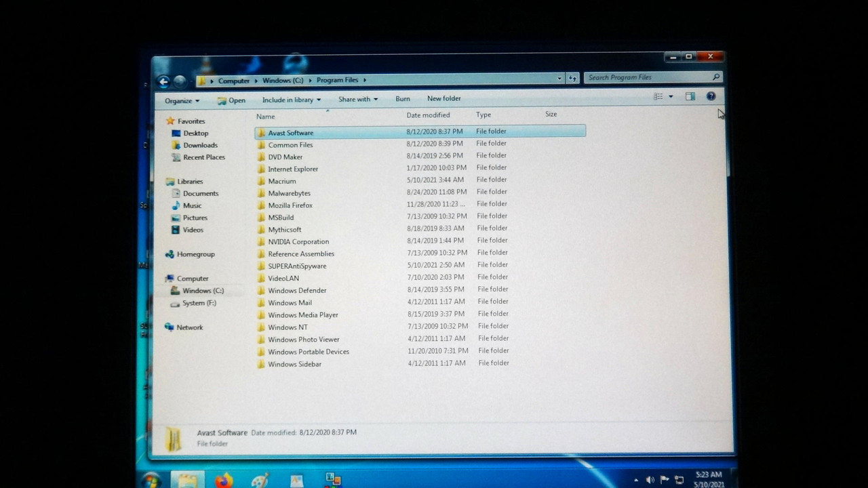The height and width of the screenshot is (488, 868).
Task: Select the Windows Defender folder name
Action: coord(297,291)
